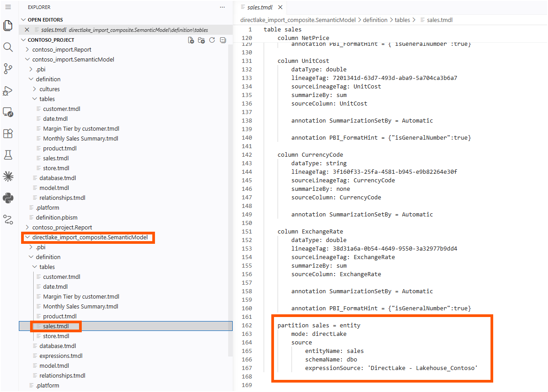Open product.tmdl in contoso_import tables
548x392 pixels.
pos(60,148)
